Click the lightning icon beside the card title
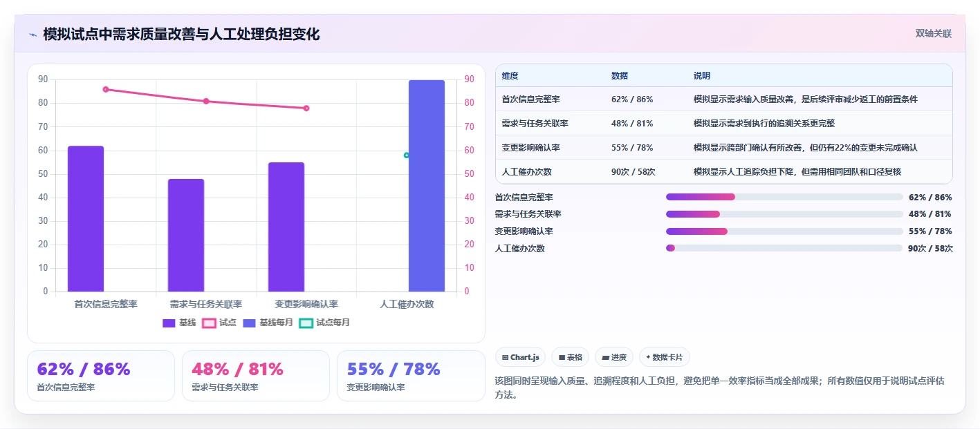The width and height of the screenshot is (980, 429). coord(33,35)
